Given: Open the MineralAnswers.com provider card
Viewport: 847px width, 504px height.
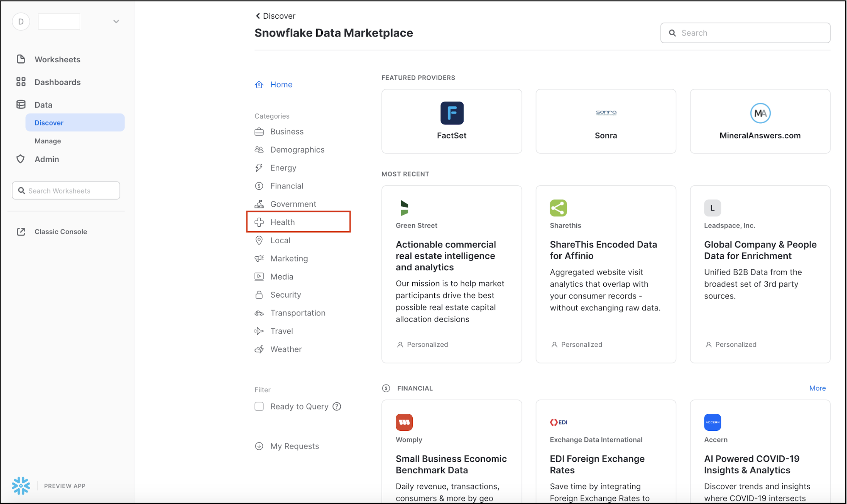Looking at the screenshot, I should pyautogui.click(x=760, y=121).
